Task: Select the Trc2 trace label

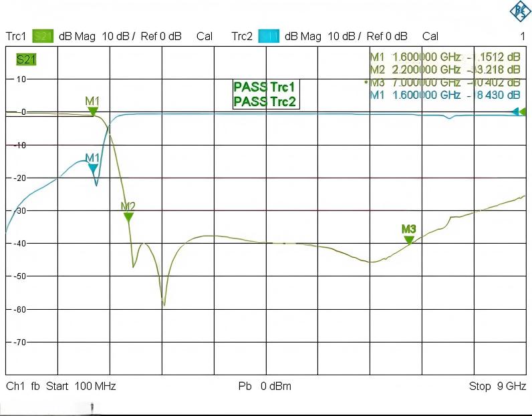Action: (x=242, y=36)
